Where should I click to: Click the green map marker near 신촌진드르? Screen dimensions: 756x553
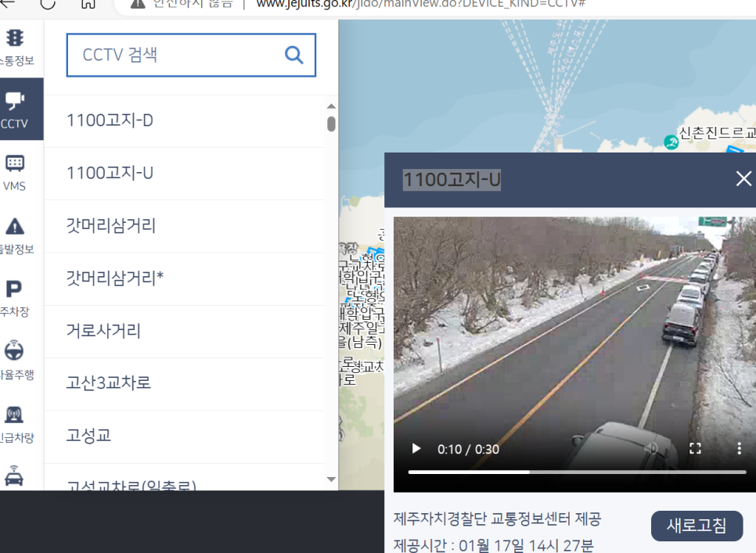[x=671, y=142]
